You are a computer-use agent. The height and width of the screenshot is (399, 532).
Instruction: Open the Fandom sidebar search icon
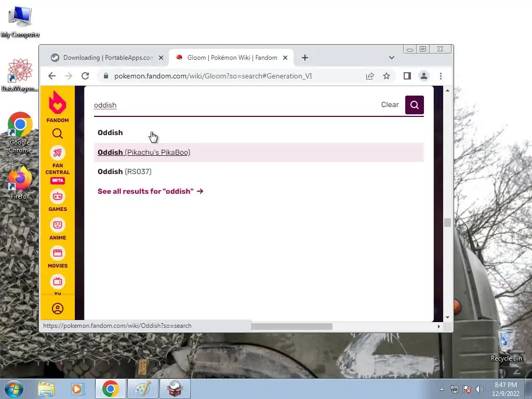[57, 134]
